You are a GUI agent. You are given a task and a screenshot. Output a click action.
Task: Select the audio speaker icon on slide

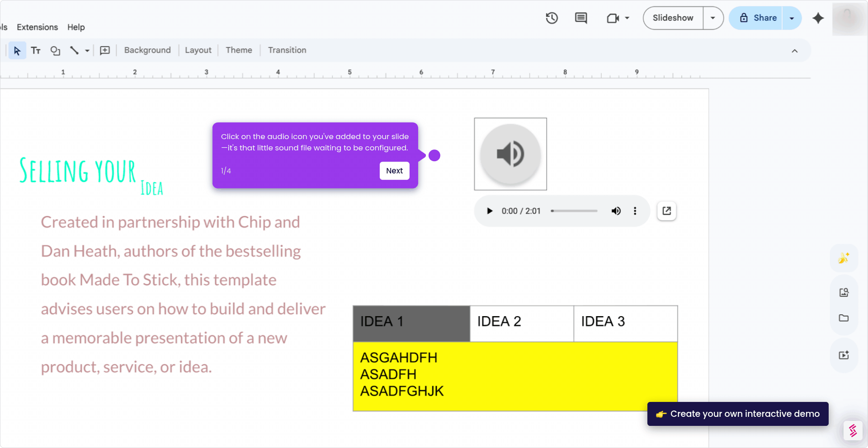(x=510, y=154)
